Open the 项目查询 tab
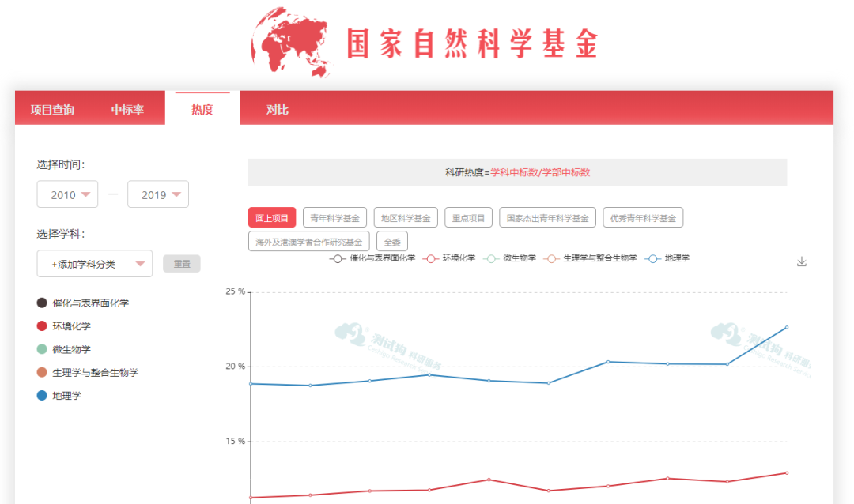The height and width of the screenshot is (504, 854). 52,109
